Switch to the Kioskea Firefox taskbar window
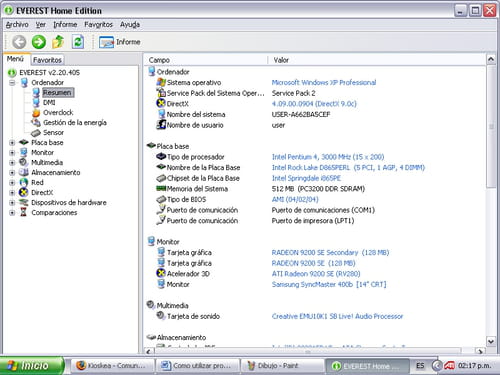The image size is (500, 375). [113, 366]
